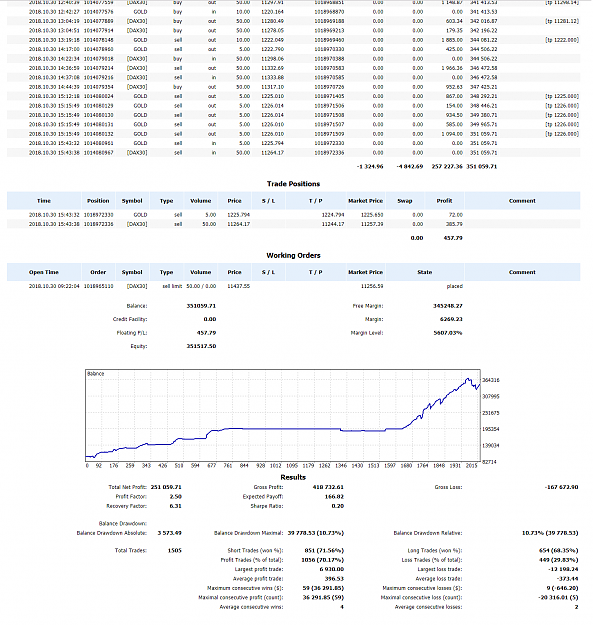This screenshot has height=625, width=593.
Task: Select 'State' column header in Working Orders
Action: pos(424,272)
